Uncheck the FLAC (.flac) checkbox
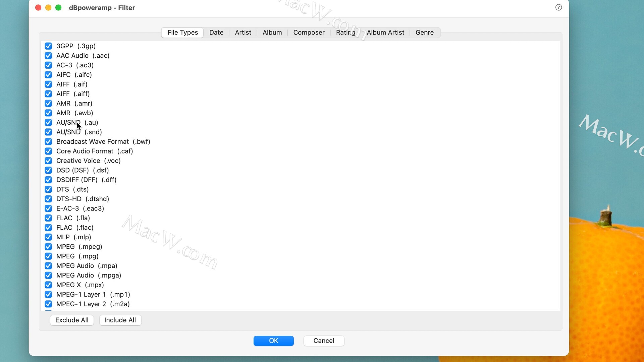This screenshot has height=362, width=644. (x=48, y=228)
